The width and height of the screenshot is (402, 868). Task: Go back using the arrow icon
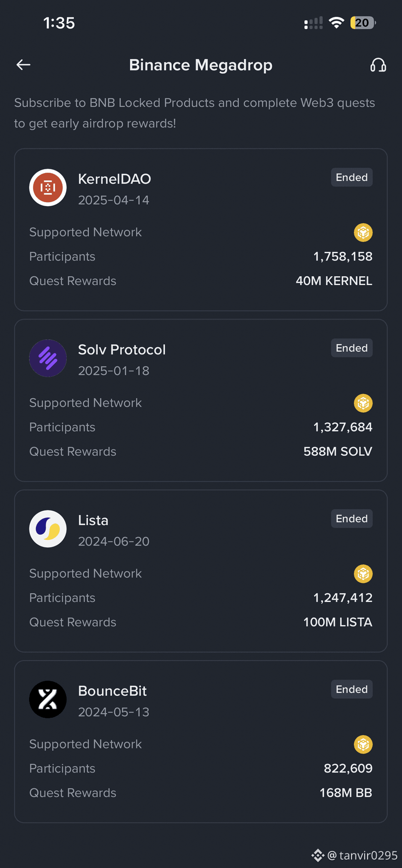[x=23, y=64]
